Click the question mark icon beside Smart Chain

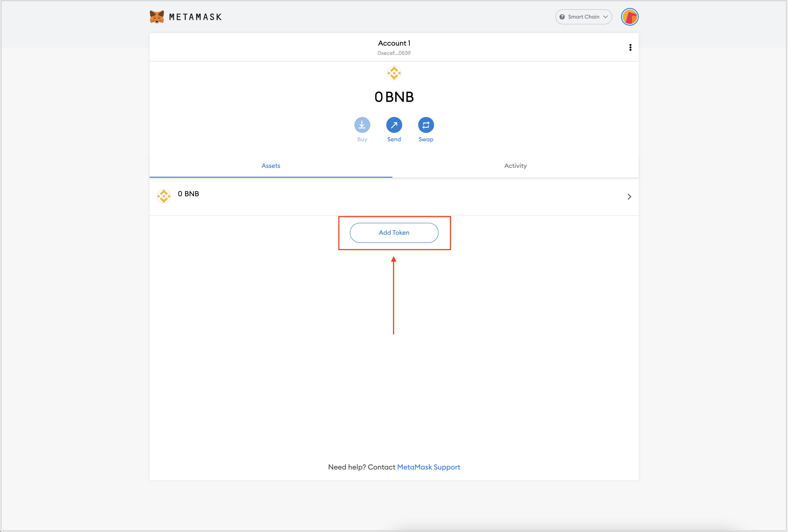(x=562, y=17)
